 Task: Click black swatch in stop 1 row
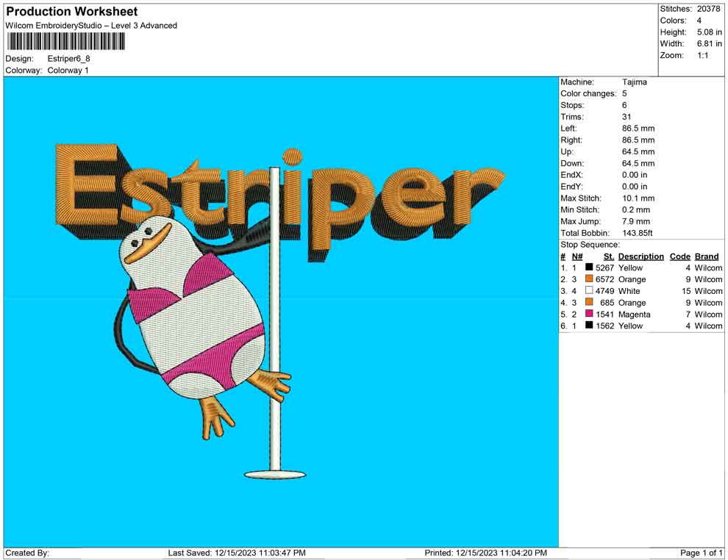pos(589,268)
